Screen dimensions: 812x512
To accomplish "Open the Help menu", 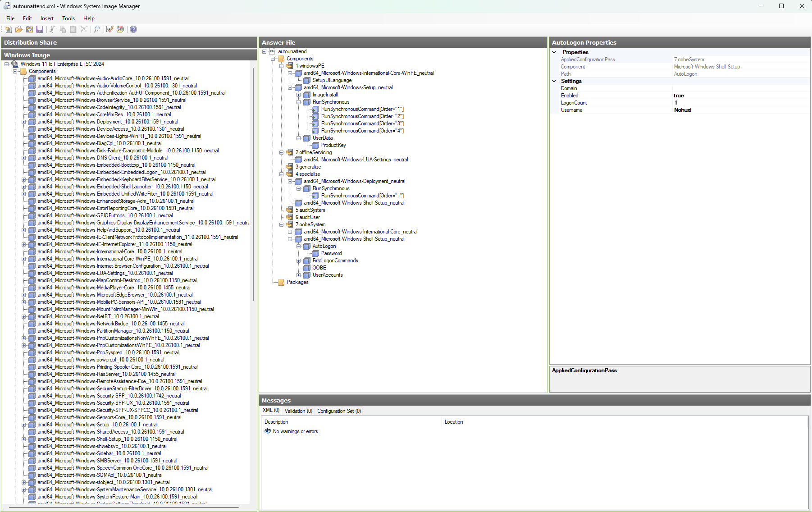I will point(89,18).
